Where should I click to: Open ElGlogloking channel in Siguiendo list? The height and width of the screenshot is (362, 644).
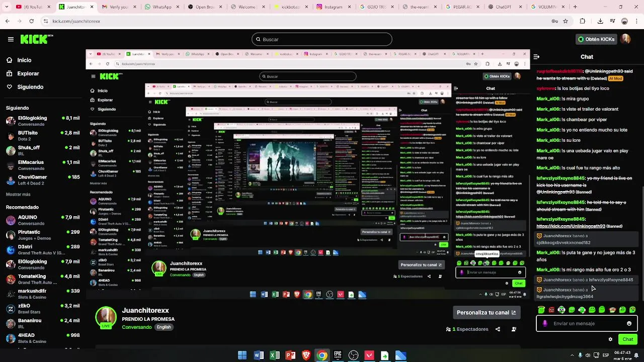click(42, 121)
